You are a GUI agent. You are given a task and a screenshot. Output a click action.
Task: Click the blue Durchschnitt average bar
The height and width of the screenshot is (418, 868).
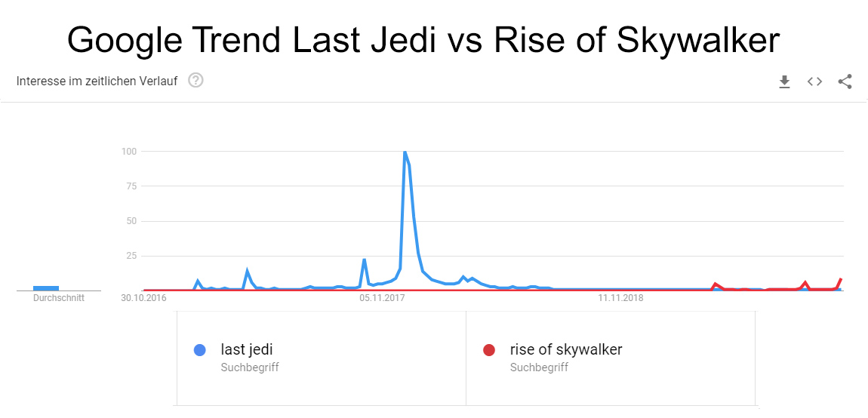coord(46,287)
